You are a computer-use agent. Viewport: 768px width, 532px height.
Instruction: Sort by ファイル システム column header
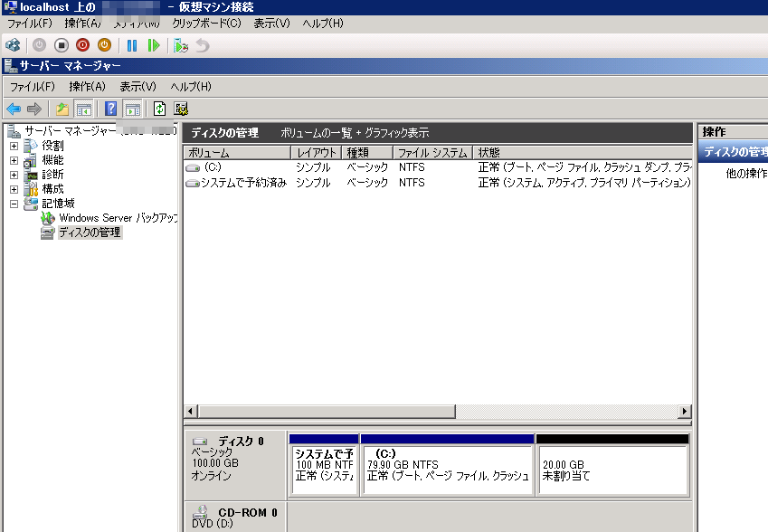click(x=432, y=153)
